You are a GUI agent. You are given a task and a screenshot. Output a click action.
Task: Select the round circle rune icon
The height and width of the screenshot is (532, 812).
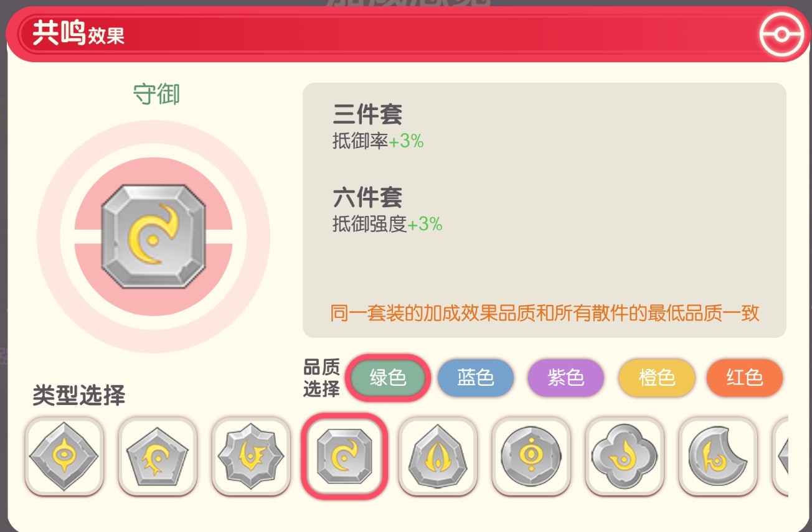tap(531, 456)
